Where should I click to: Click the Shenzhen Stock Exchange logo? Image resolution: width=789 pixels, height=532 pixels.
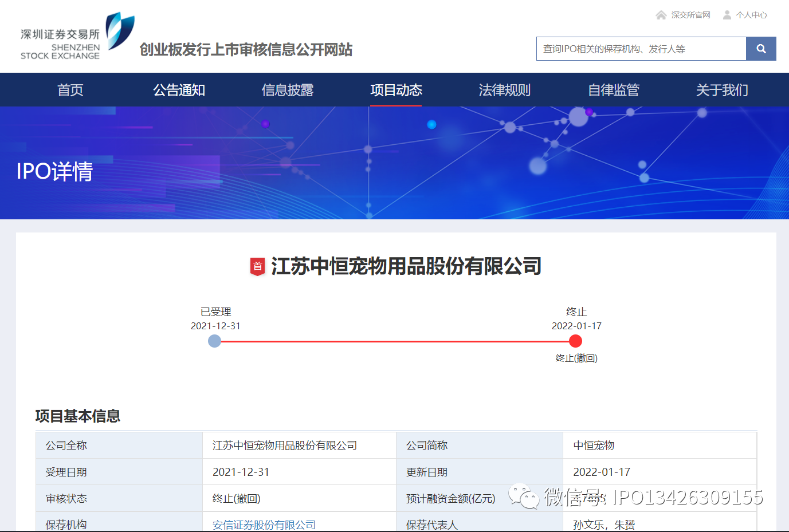click(77, 36)
